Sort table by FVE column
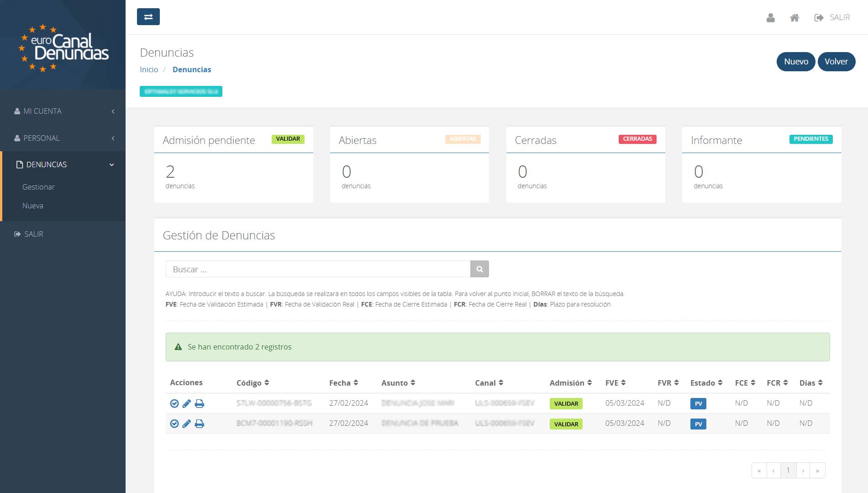 pos(615,383)
